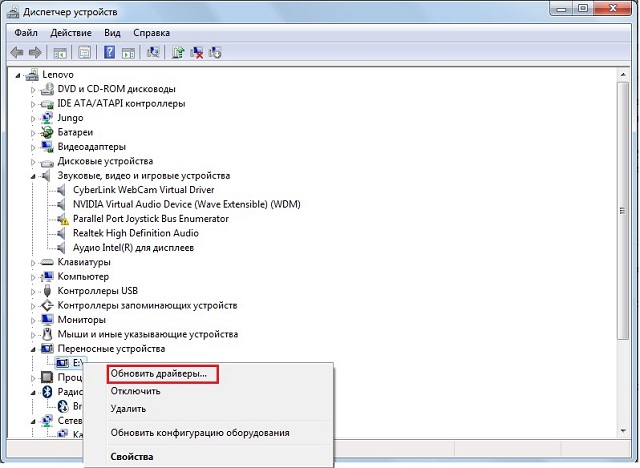Choose Обновить драйверы from the context menu
This screenshot has height=468, width=640.
pyautogui.click(x=159, y=374)
